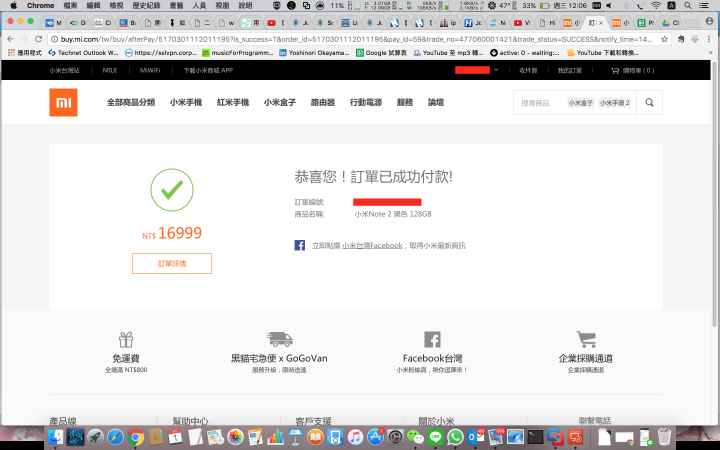Click the 企業採購通道 heading
720x450 pixels.
(x=586, y=358)
